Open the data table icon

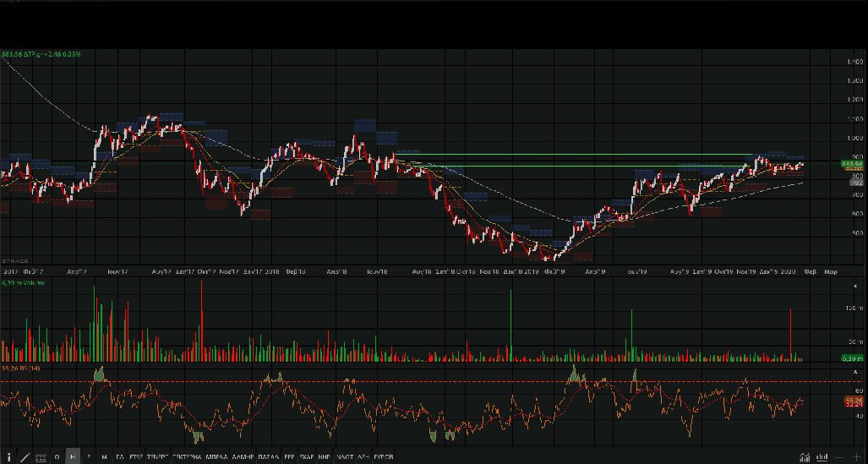point(40,456)
